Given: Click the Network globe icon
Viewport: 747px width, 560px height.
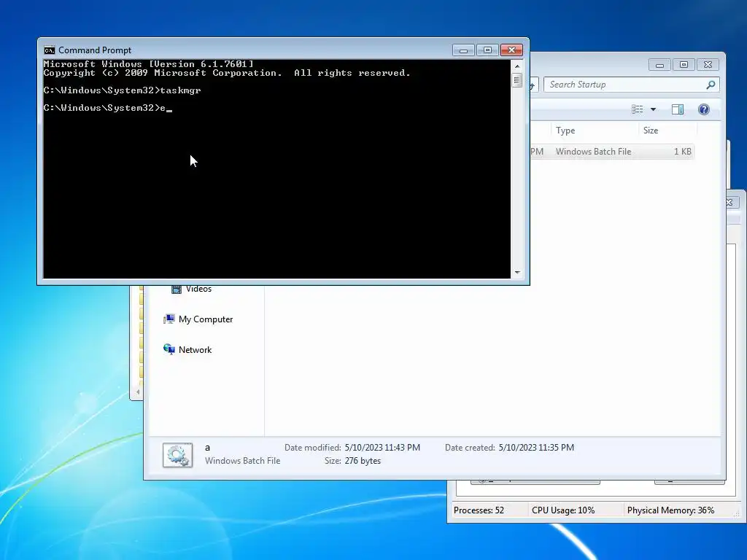Looking at the screenshot, I should (x=169, y=349).
